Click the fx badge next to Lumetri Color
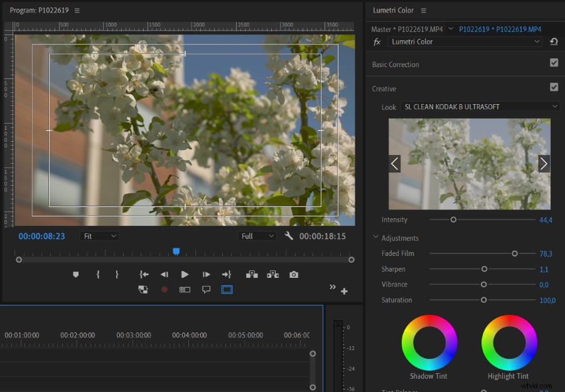The height and width of the screenshot is (392, 565). click(377, 42)
